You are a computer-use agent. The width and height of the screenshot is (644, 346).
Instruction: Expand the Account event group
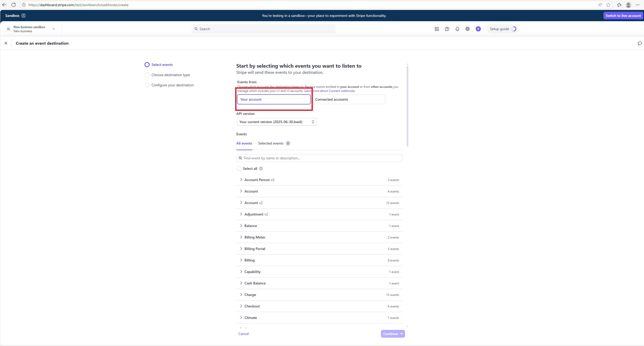click(319, 191)
